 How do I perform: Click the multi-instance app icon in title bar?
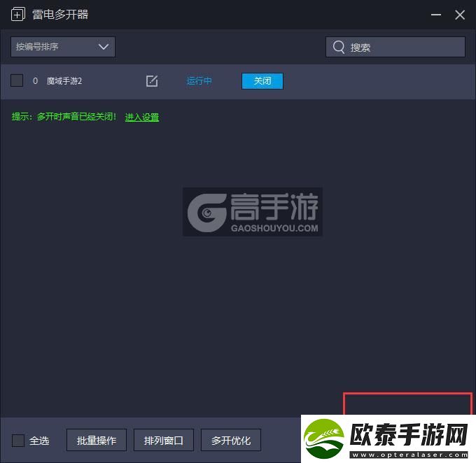click(x=18, y=15)
